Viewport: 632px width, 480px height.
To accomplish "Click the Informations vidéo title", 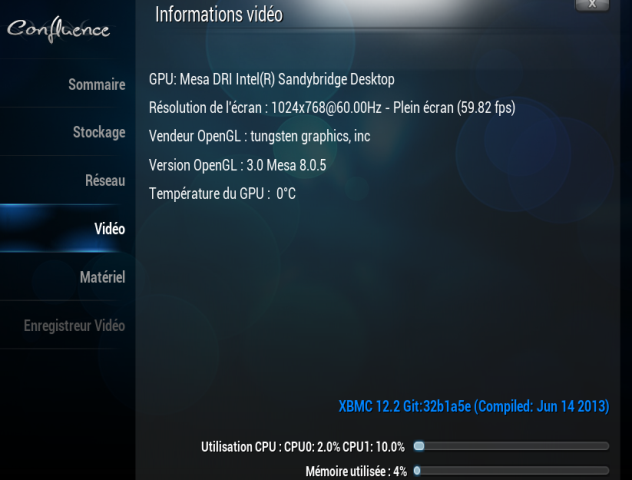I will click(x=219, y=15).
